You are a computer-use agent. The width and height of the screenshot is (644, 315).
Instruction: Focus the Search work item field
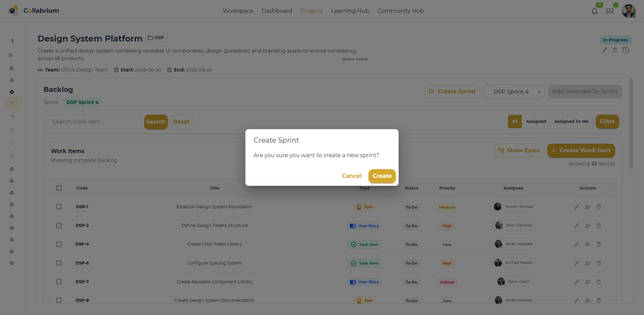[x=94, y=122]
